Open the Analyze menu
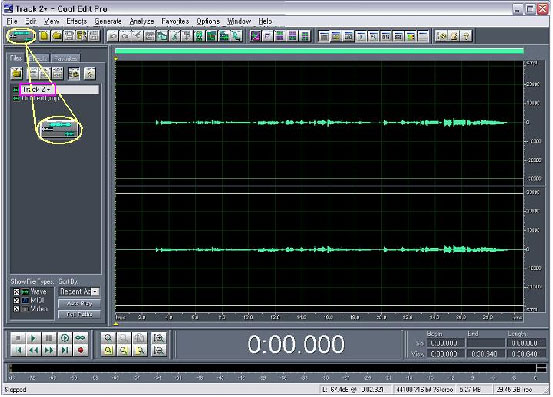This screenshot has height=397, width=553. [x=141, y=21]
